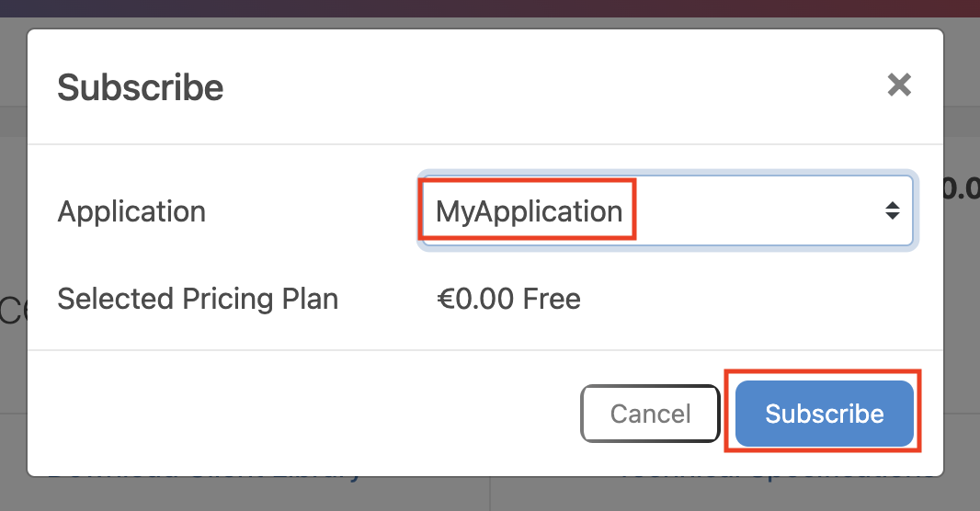Viewport: 980px width, 511px height.
Task: Confirm with the blue Subscribe button
Action: (x=824, y=414)
